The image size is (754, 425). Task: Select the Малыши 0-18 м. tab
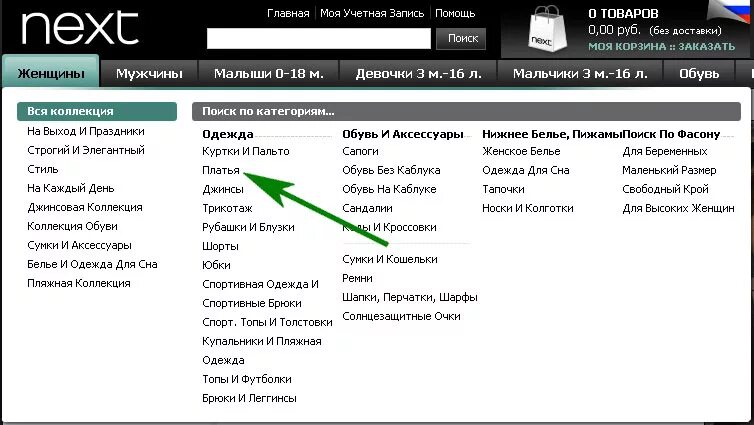point(269,74)
